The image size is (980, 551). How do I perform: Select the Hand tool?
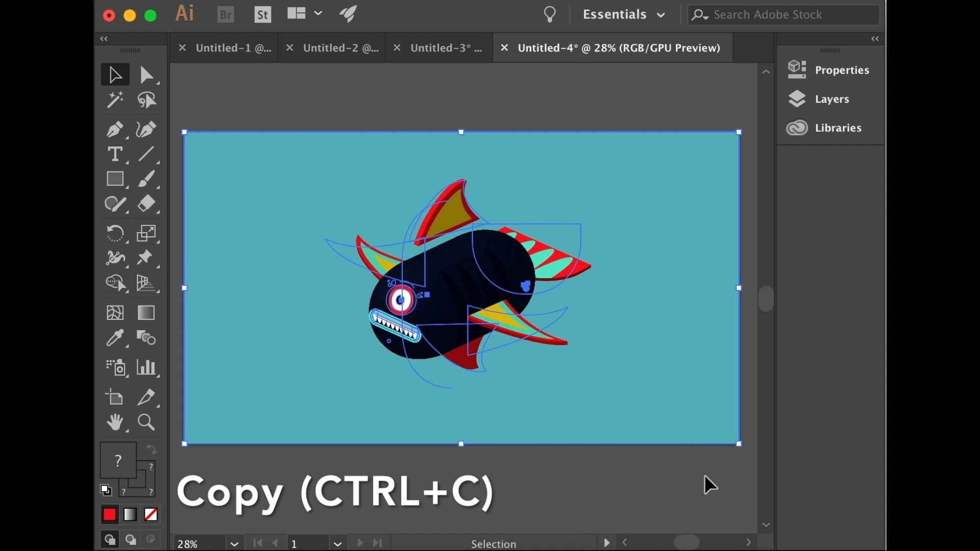pos(115,422)
